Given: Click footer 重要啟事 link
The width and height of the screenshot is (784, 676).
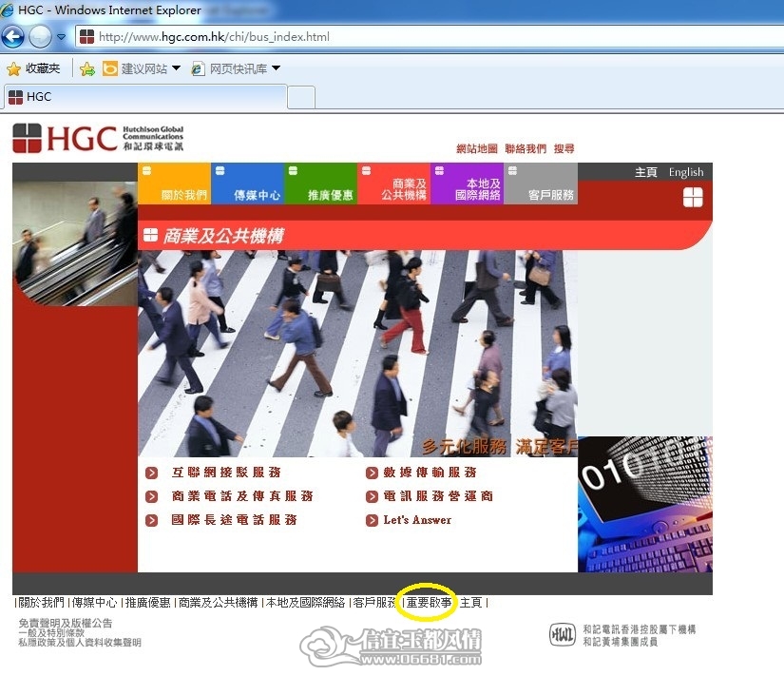Looking at the screenshot, I should click(x=429, y=603).
